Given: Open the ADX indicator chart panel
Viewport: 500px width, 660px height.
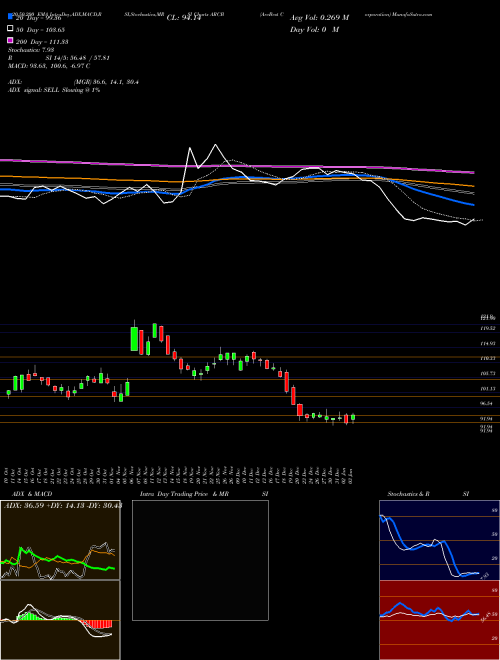Looking at the screenshot, I should click(x=60, y=540).
